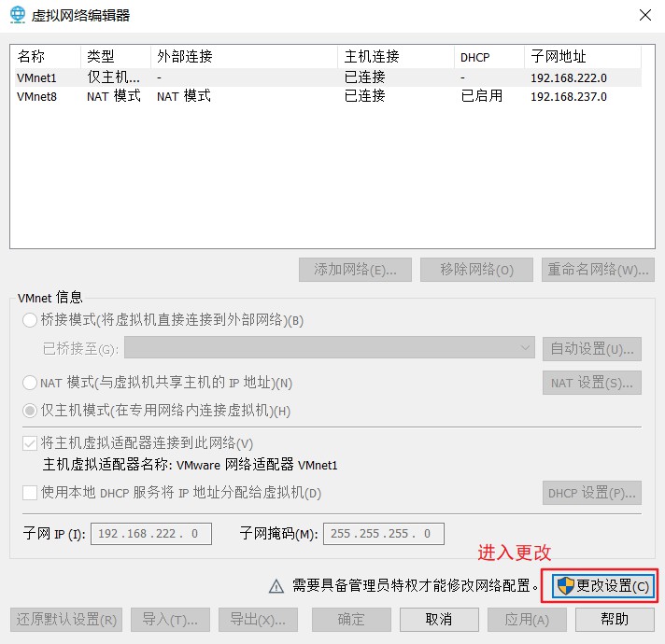Select the VMnet1 network row

[328, 77]
